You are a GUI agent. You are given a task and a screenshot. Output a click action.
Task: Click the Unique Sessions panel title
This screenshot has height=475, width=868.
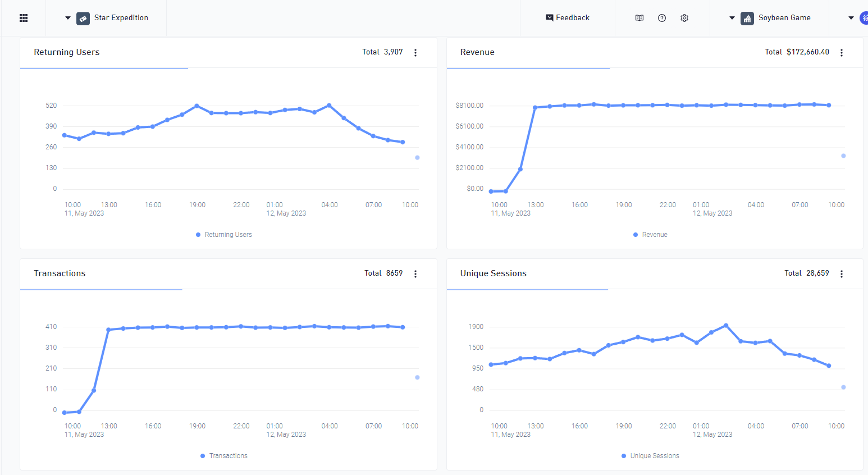tap(494, 273)
